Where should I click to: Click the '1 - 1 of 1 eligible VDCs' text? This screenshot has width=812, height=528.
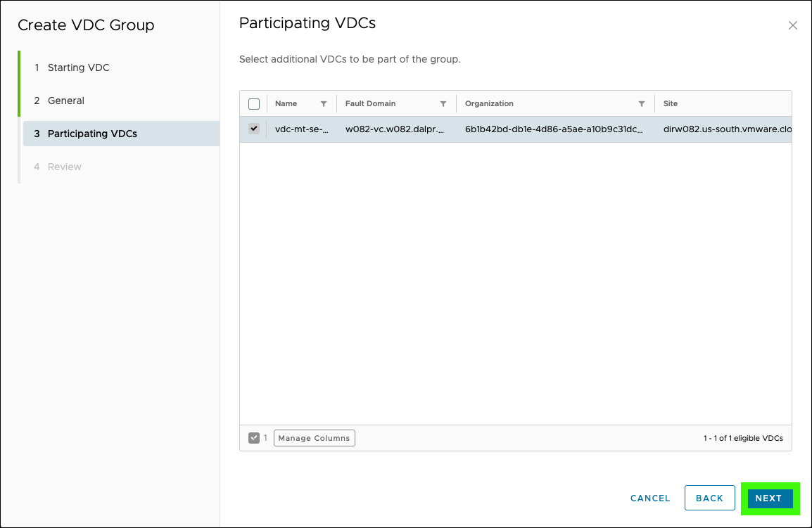[x=743, y=438]
